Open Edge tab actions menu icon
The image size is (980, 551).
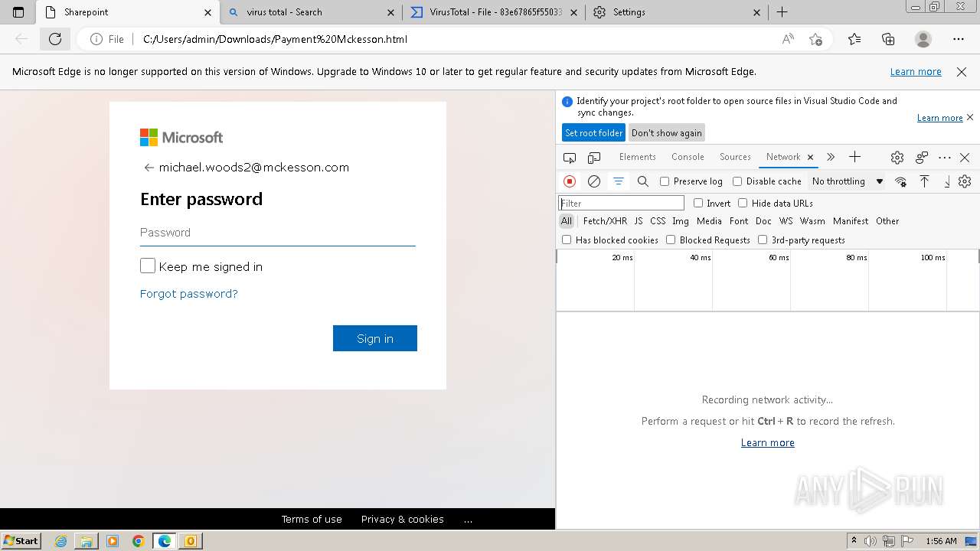coord(18,12)
